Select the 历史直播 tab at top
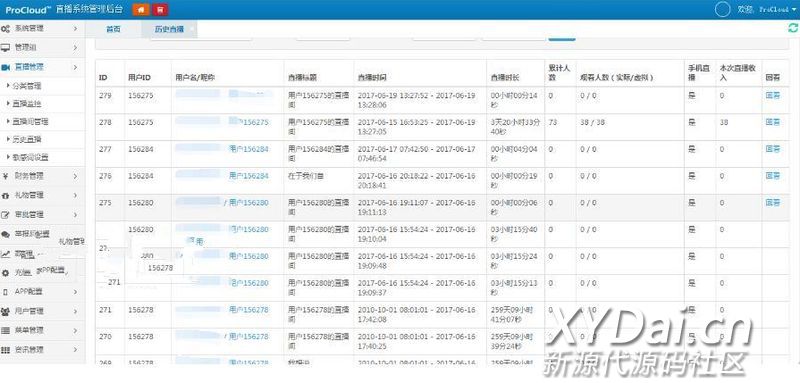800x383 pixels. point(169,30)
